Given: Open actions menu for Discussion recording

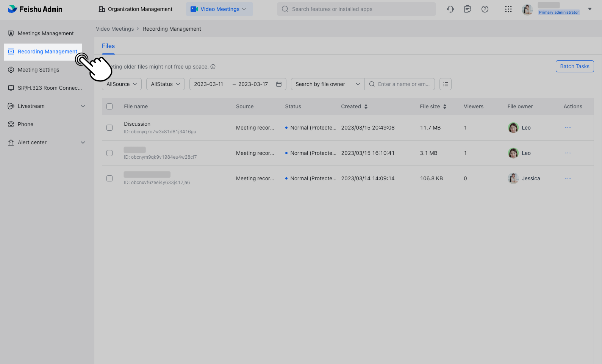Looking at the screenshot, I should point(568,128).
